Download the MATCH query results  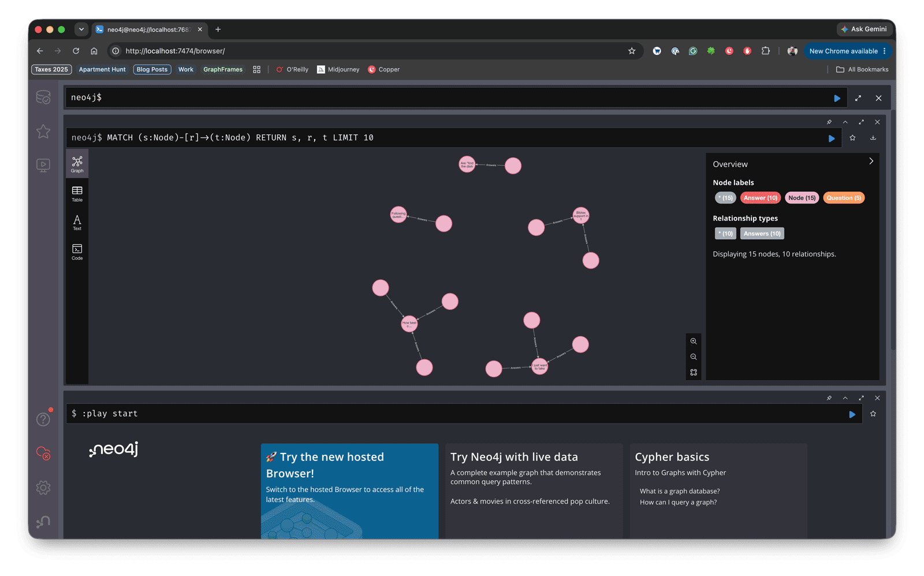[x=873, y=138]
